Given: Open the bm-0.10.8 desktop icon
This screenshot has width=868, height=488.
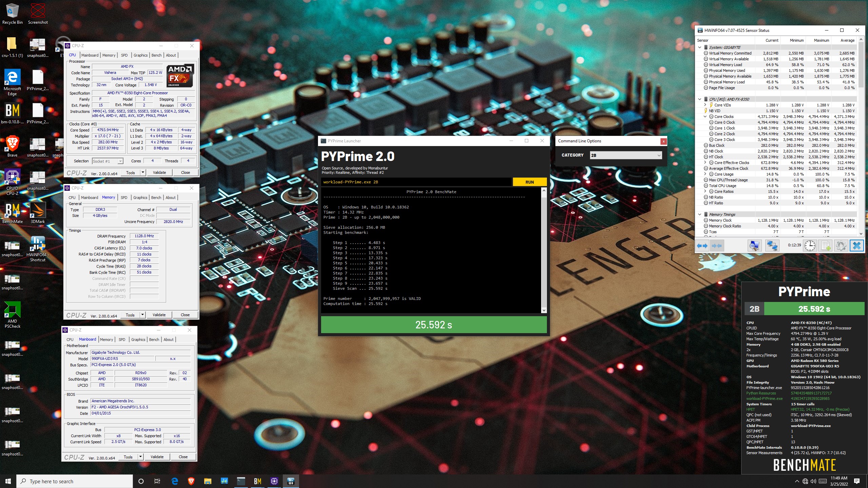Looking at the screenshot, I should pyautogui.click(x=13, y=113).
